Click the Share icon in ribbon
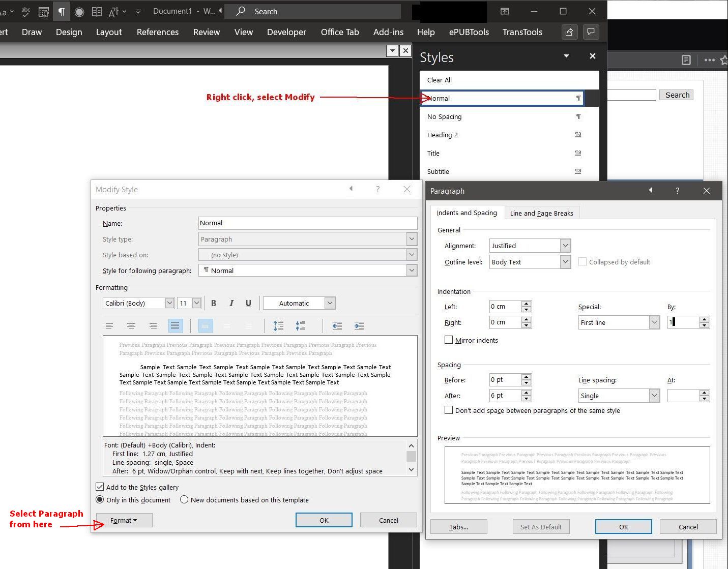This screenshot has width=728, height=569. (x=569, y=32)
